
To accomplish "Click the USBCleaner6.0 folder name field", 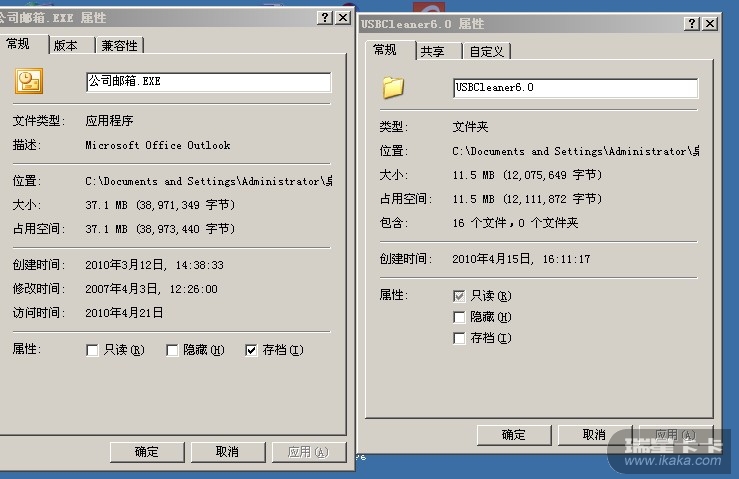I will [575, 88].
